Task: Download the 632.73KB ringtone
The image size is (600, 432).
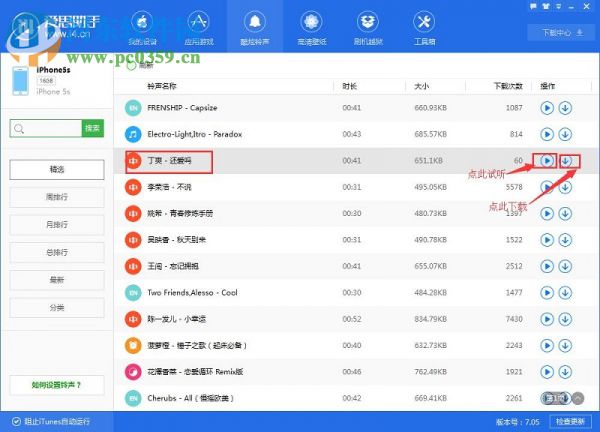Action: [565, 346]
